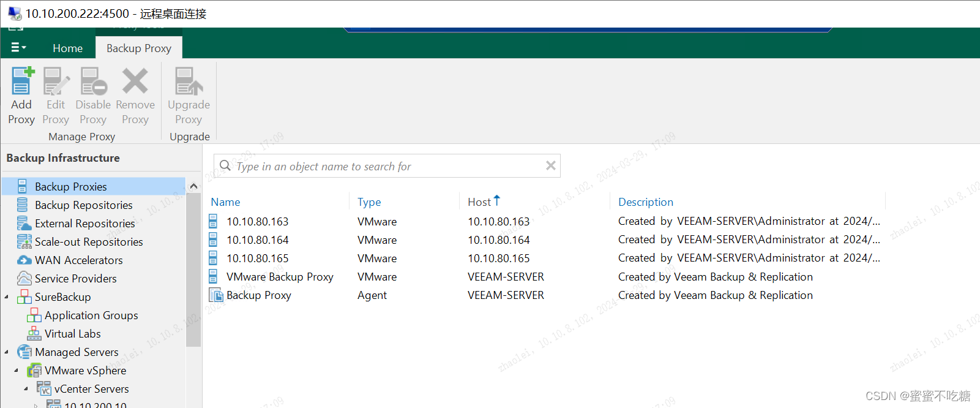The height and width of the screenshot is (408, 980).
Task: Click the Virtual Labs tree icon
Action: click(34, 333)
